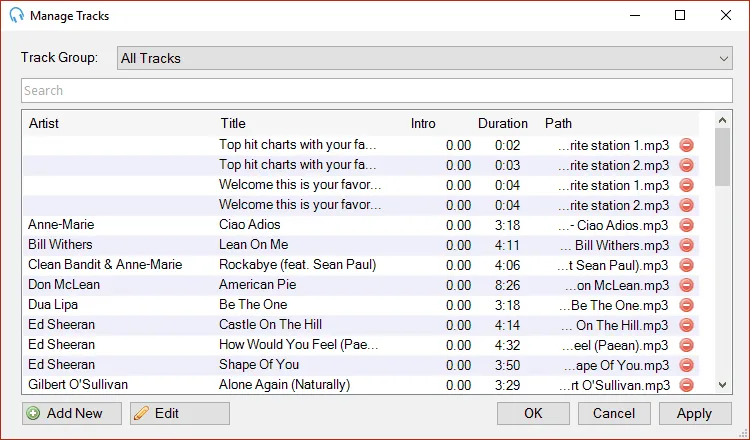
Task: Click the 0:02 duration value
Action: click(x=507, y=145)
